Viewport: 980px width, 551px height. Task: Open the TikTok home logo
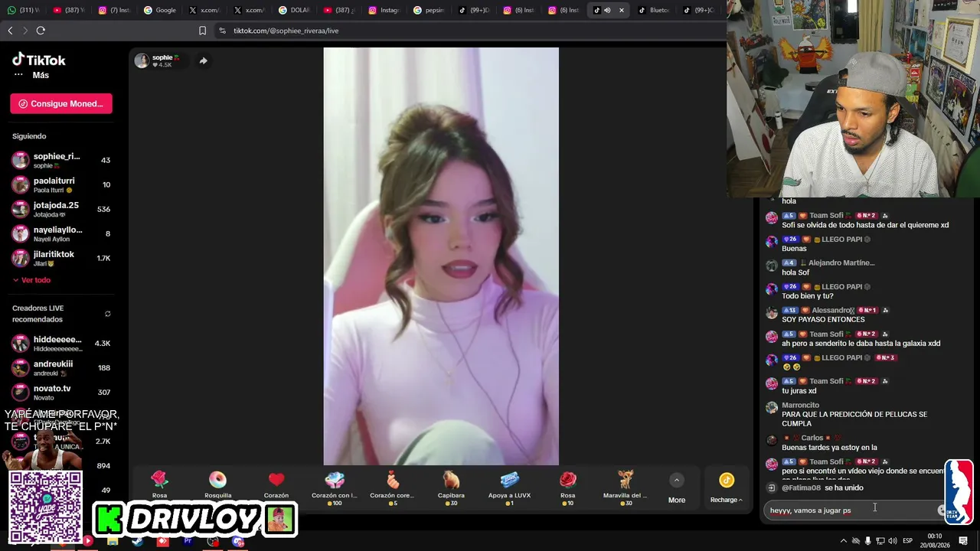[x=39, y=60]
